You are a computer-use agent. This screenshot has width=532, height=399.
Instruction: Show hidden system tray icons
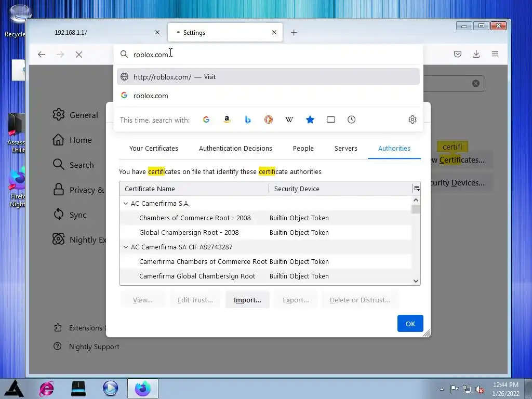coord(442,390)
